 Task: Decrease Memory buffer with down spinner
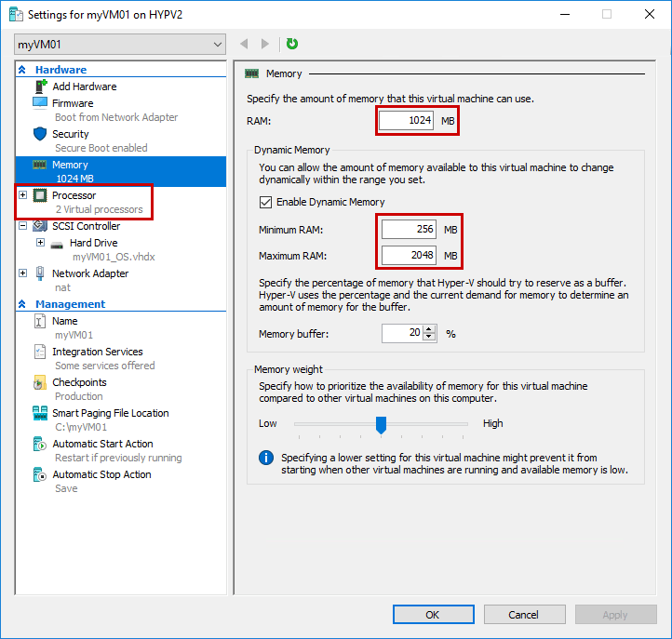click(429, 337)
